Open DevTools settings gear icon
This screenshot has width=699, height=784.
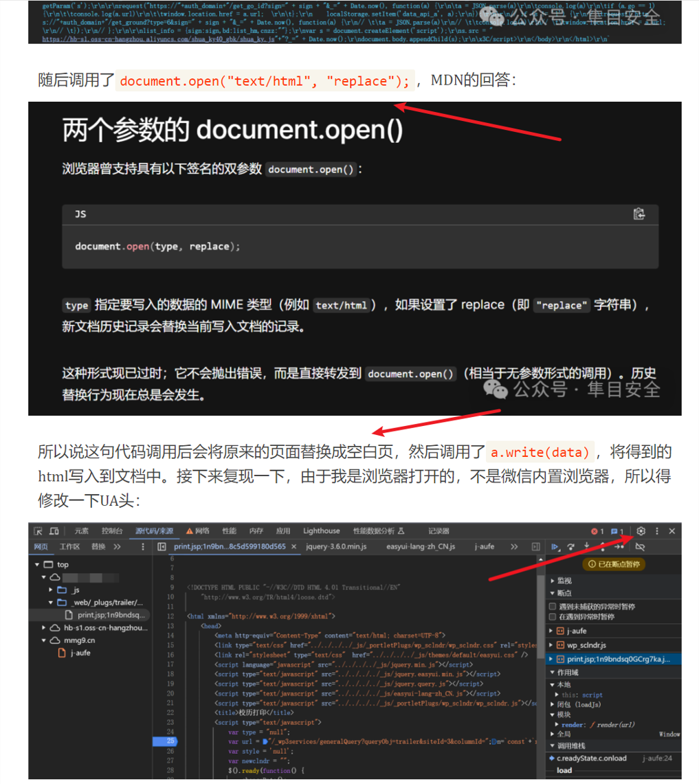641,531
